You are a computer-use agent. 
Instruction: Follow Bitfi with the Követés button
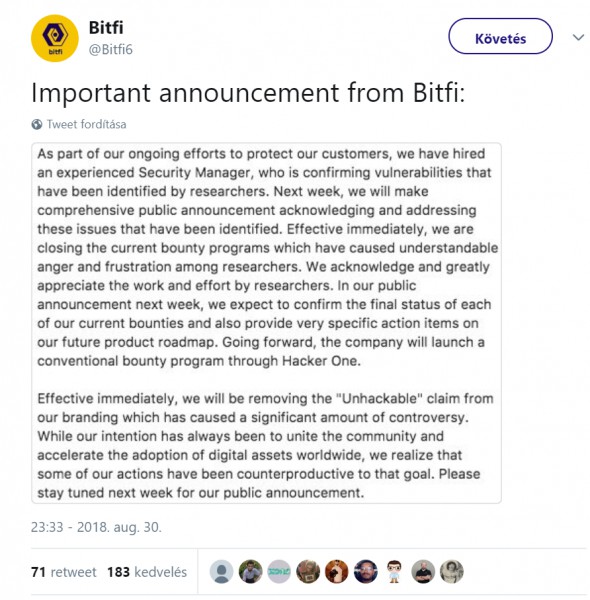pos(500,36)
